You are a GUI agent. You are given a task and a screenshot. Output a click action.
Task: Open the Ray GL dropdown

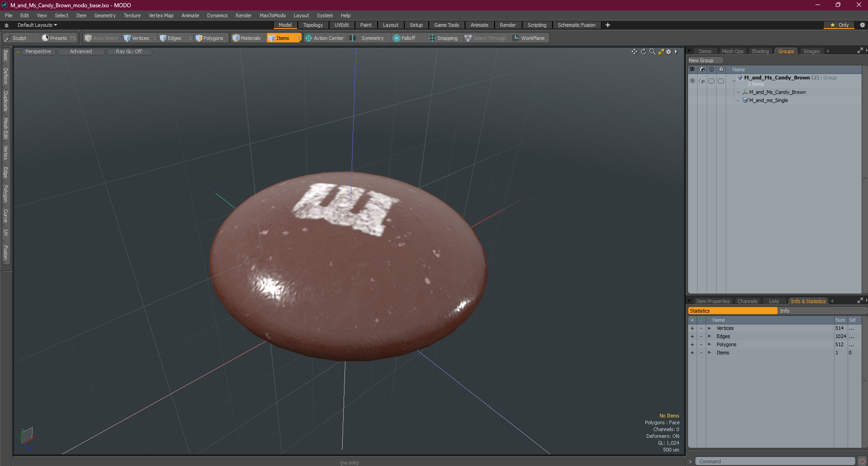pos(129,51)
